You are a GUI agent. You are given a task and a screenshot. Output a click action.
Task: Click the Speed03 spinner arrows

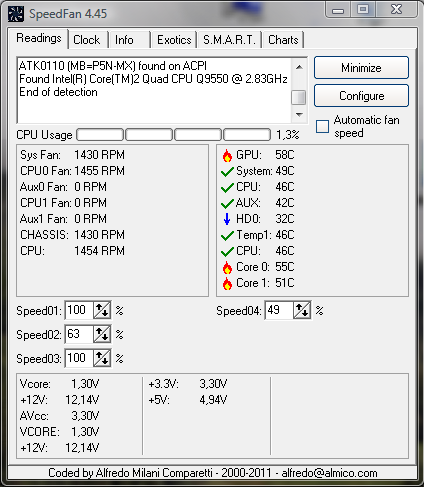pos(102,358)
